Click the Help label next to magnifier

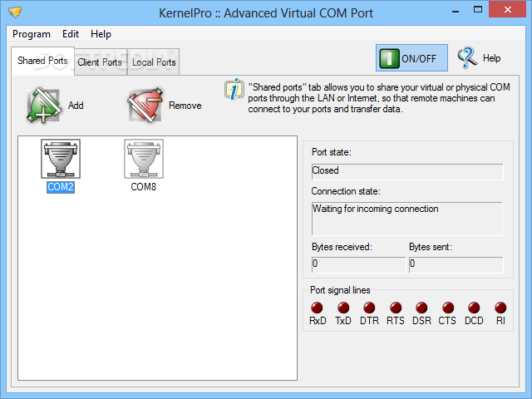pos(491,58)
